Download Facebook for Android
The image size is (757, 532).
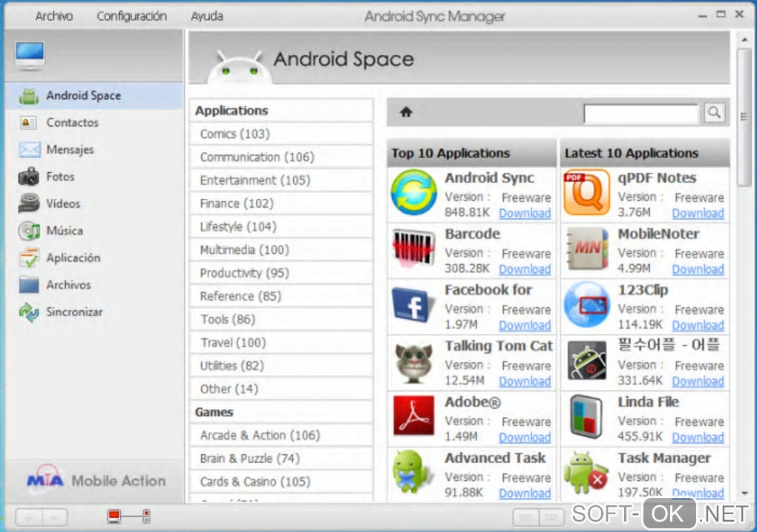(x=525, y=325)
